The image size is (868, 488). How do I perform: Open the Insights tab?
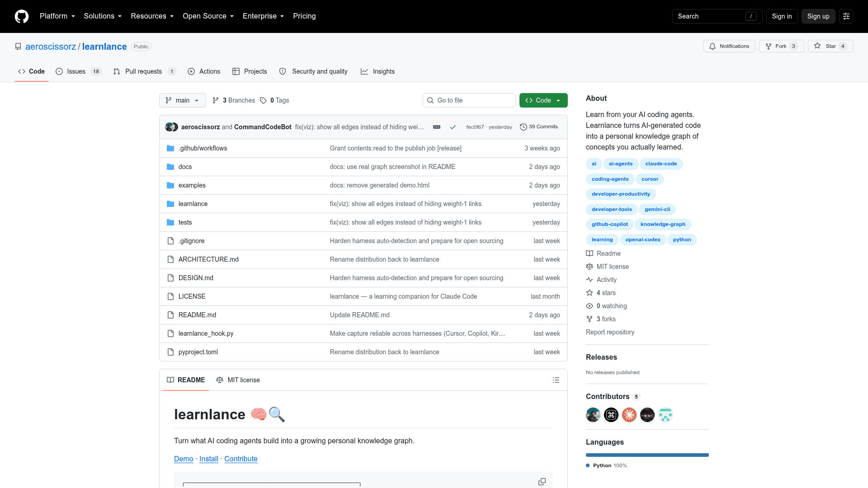point(377,71)
